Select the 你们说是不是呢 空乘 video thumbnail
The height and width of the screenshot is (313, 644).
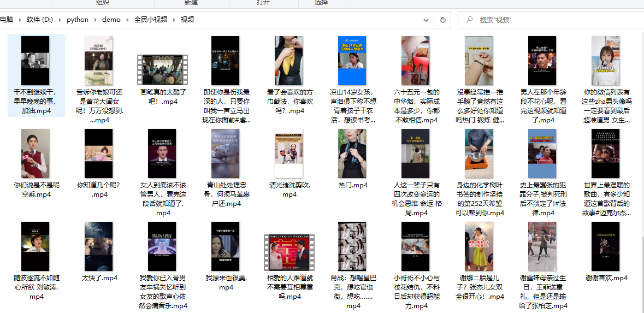coord(36,153)
